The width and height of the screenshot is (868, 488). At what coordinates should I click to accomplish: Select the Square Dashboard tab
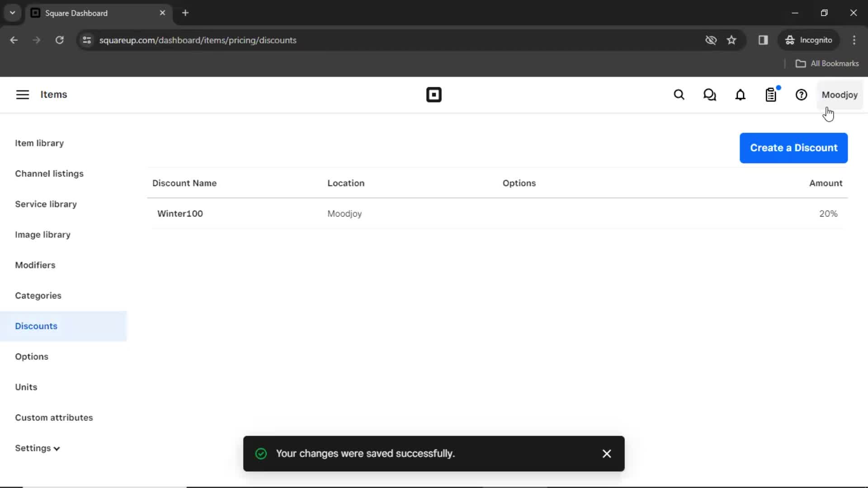click(x=98, y=13)
